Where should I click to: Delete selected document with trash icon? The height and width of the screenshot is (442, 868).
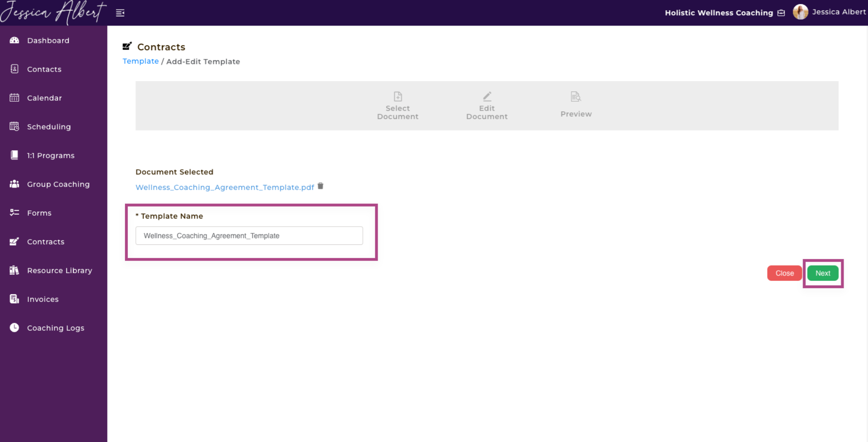(x=320, y=186)
